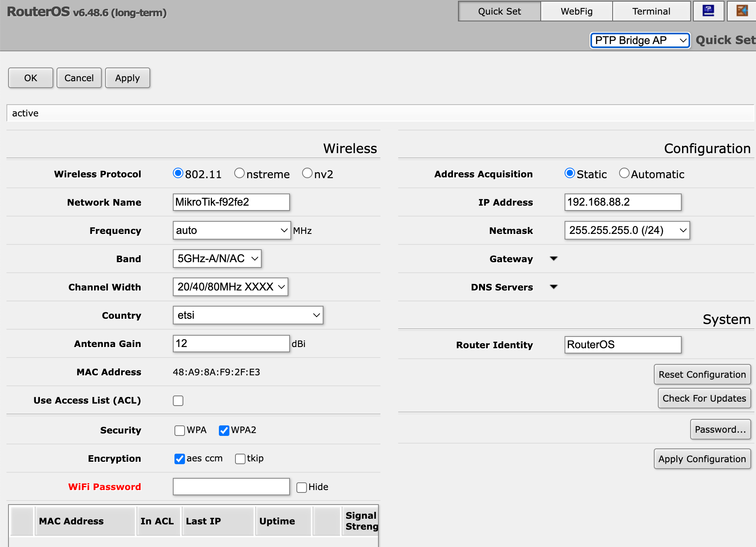Click the Cancel button
Image resolution: width=756 pixels, height=547 pixels.
coord(79,78)
